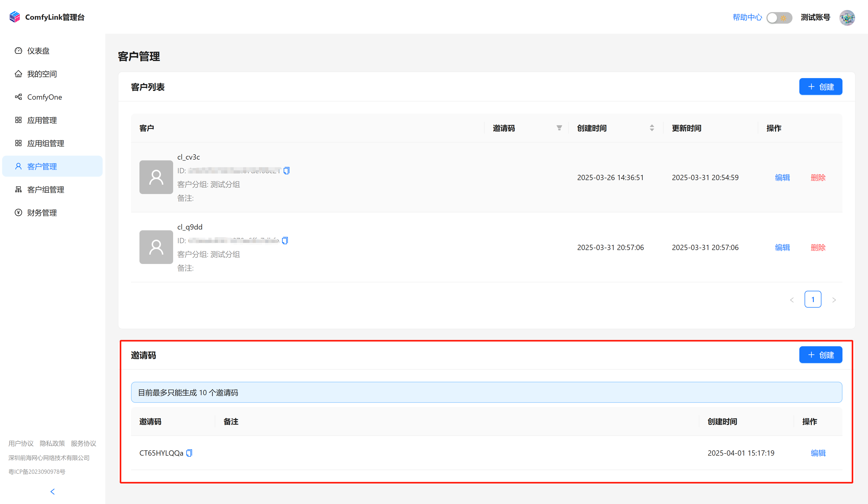Open 客户组管理 sidebar item

[x=52, y=189]
